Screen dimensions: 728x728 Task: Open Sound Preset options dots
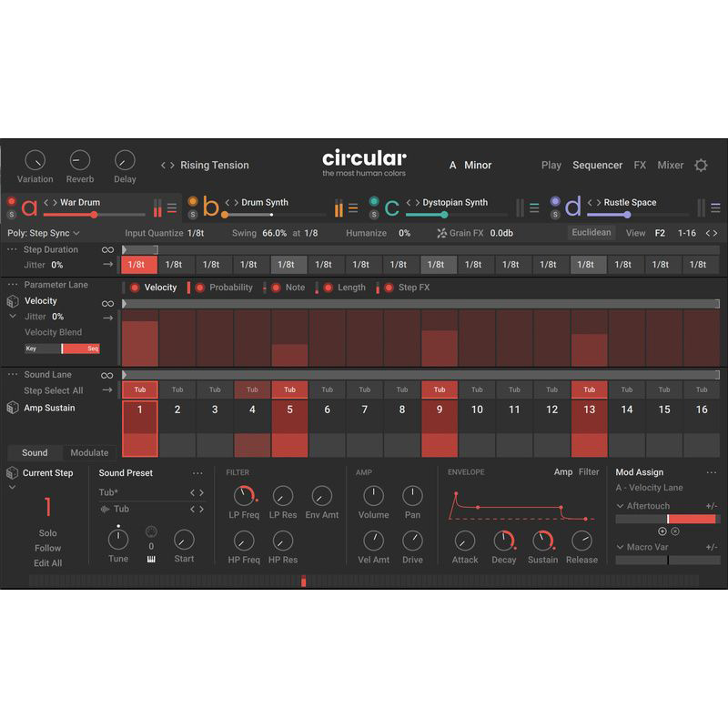click(x=197, y=473)
